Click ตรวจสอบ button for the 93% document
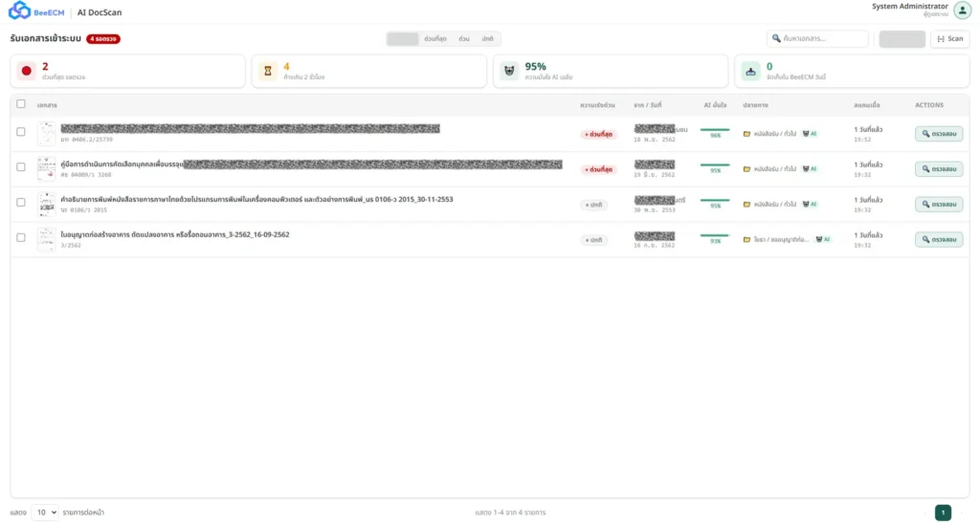 tap(939, 239)
